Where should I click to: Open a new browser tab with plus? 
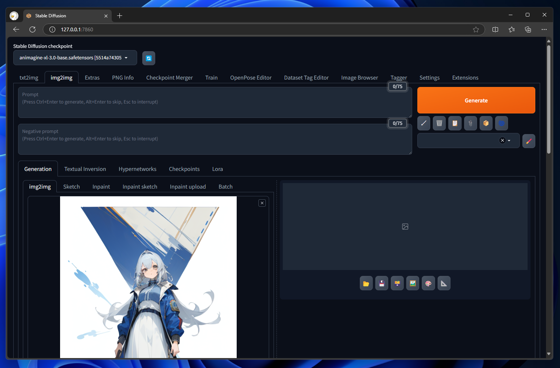point(120,16)
